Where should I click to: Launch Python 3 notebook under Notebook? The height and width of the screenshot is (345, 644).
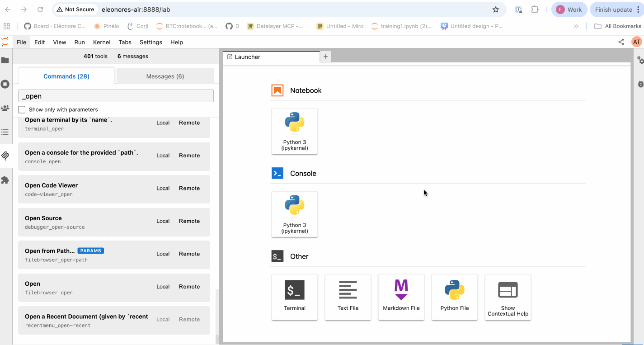[x=295, y=131]
